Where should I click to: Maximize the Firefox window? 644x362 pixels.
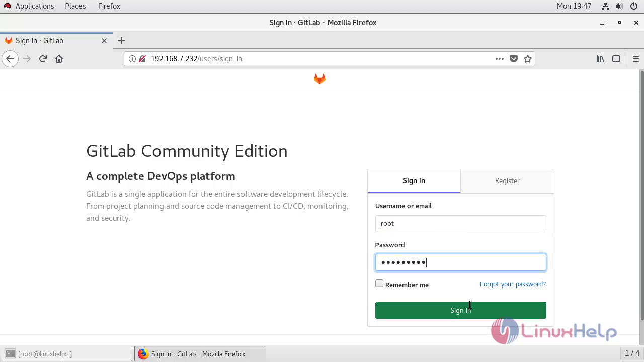click(619, 23)
